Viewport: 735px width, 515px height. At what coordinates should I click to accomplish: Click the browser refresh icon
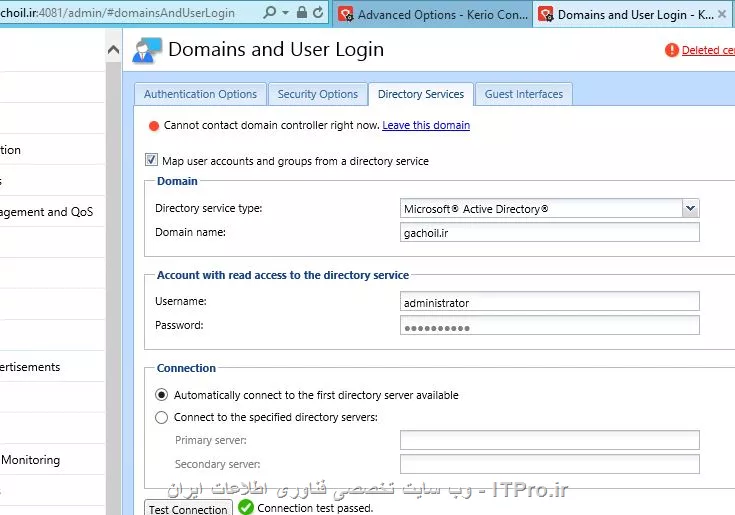pyautogui.click(x=318, y=12)
